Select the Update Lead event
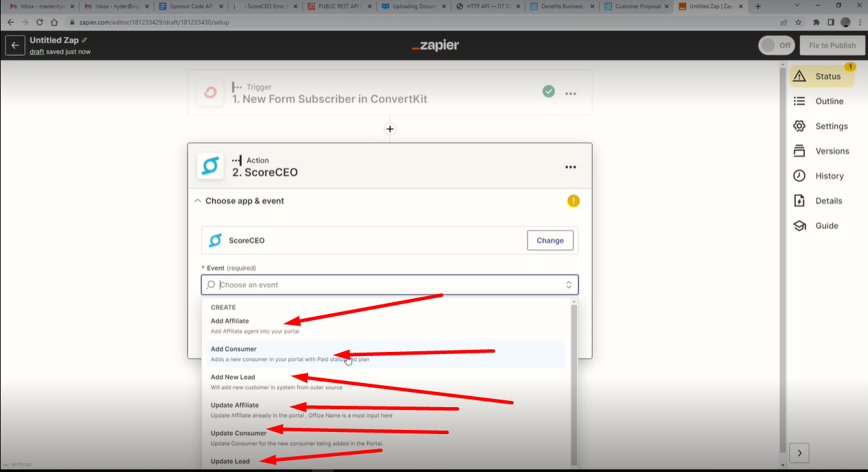 [x=386, y=461]
